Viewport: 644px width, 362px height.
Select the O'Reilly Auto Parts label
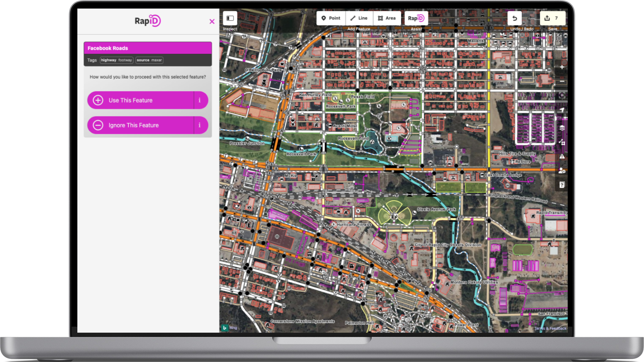pos(263,70)
